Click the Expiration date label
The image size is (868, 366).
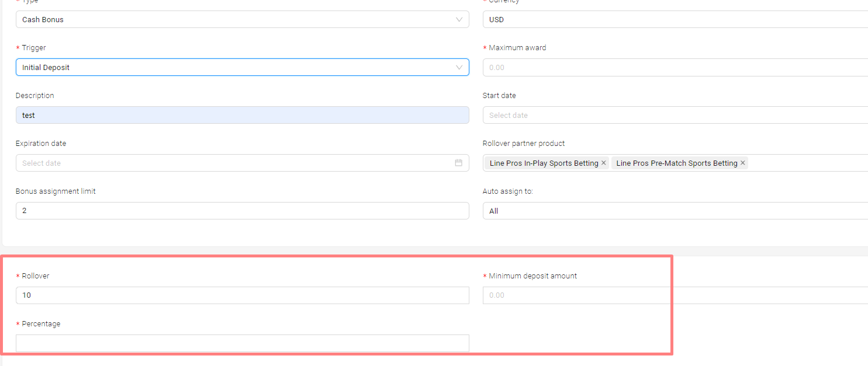point(41,143)
